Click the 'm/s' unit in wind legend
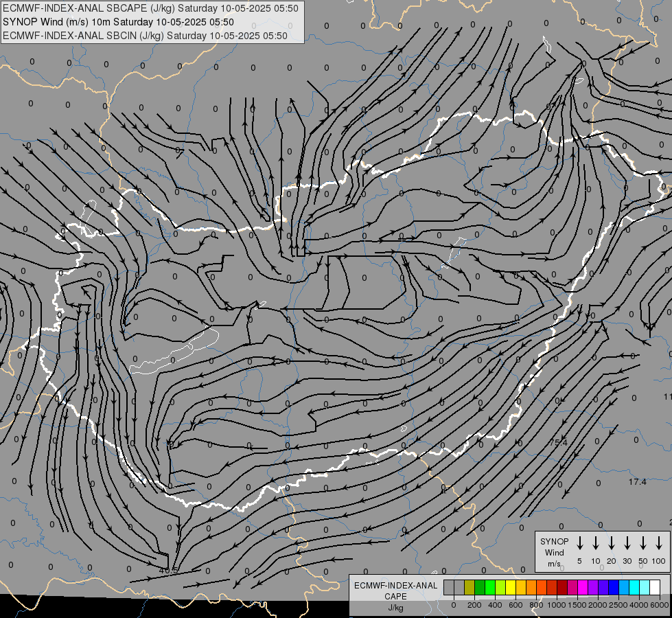This screenshot has width=672, height=618. tap(554, 564)
